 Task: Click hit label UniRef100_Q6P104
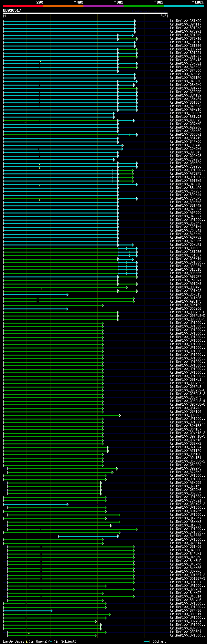point(186,411)
